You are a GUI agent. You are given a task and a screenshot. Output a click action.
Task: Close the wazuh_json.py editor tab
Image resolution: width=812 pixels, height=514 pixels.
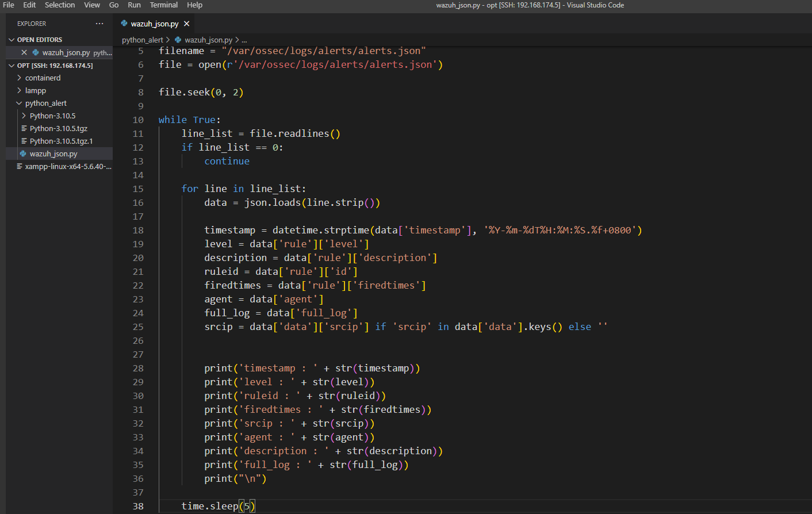pos(186,24)
